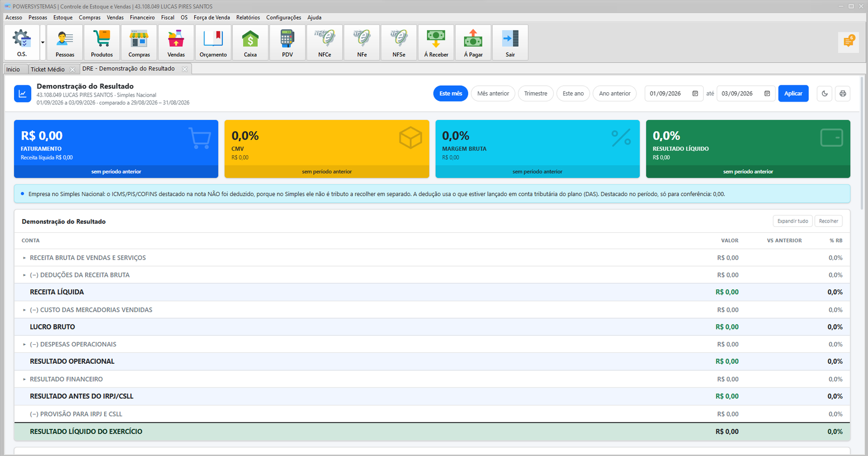This screenshot has height=456, width=868.
Task: Open the O.S. toolbar icon
Action: (x=22, y=42)
